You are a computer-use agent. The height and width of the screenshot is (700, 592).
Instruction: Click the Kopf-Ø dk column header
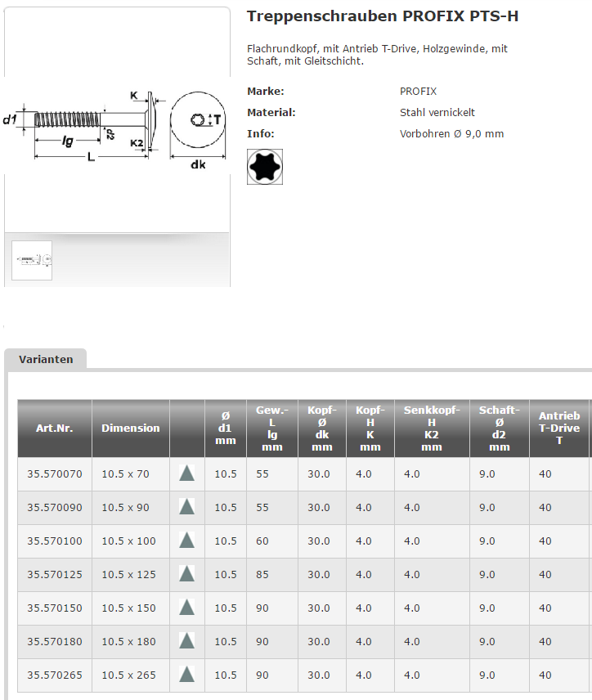pos(322,428)
